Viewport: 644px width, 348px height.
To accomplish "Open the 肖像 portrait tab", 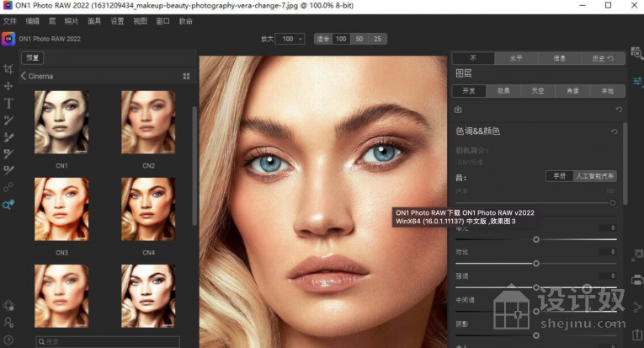I will 572,91.
